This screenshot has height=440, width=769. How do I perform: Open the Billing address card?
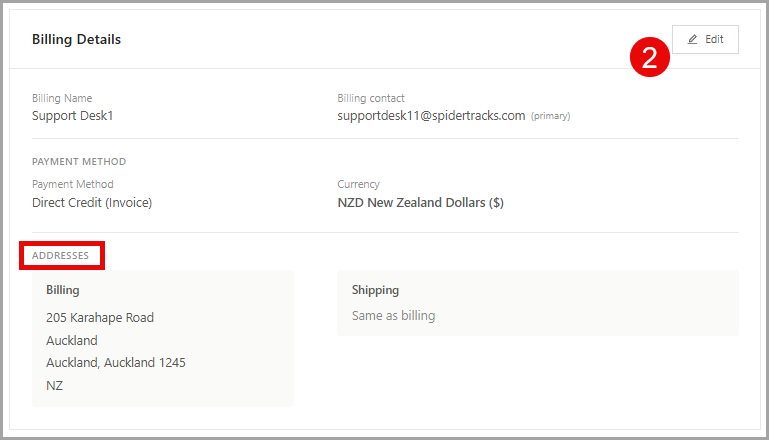pyautogui.click(x=163, y=338)
